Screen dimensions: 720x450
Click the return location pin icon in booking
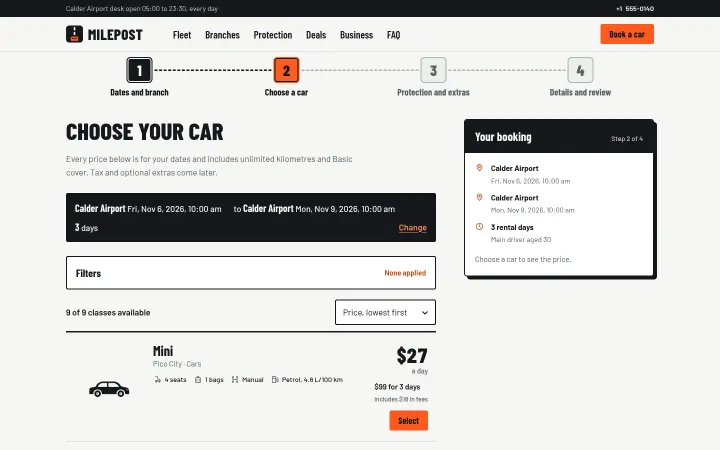[x=479, y=197]
